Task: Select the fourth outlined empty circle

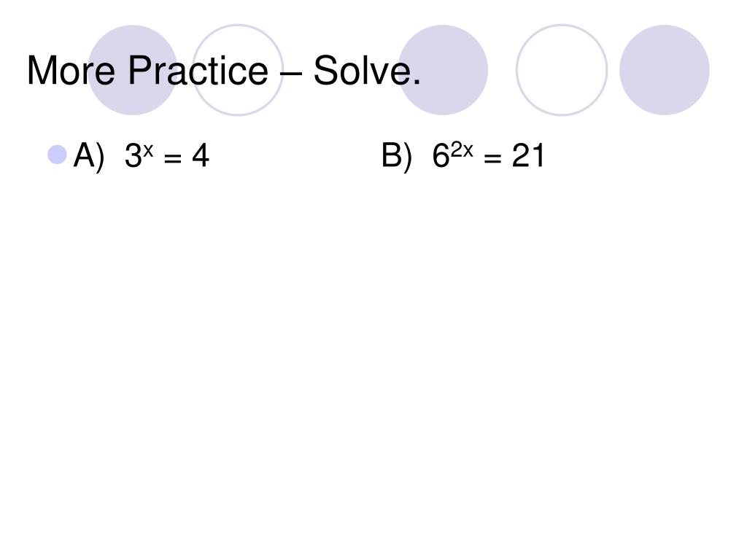Action: [562, 70]
